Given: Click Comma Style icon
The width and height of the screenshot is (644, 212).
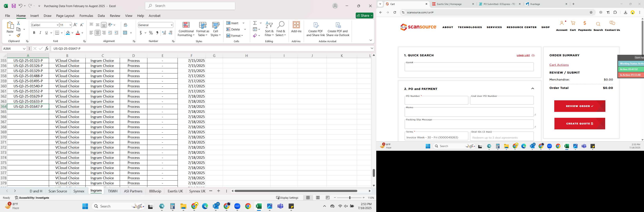Looking at the screenshot, I should [157, 33].
